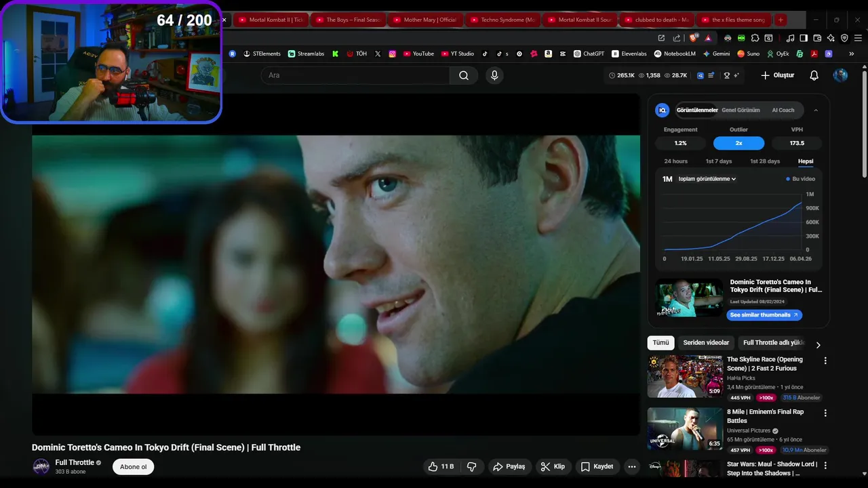The height and width of the screenshot is (488, 868).
Task: Click the Outlier 2x pill
Action: pos(738,143)
